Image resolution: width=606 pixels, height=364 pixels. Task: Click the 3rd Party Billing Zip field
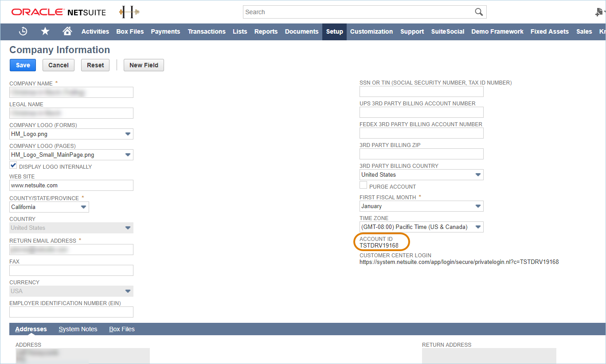[422, 154]
